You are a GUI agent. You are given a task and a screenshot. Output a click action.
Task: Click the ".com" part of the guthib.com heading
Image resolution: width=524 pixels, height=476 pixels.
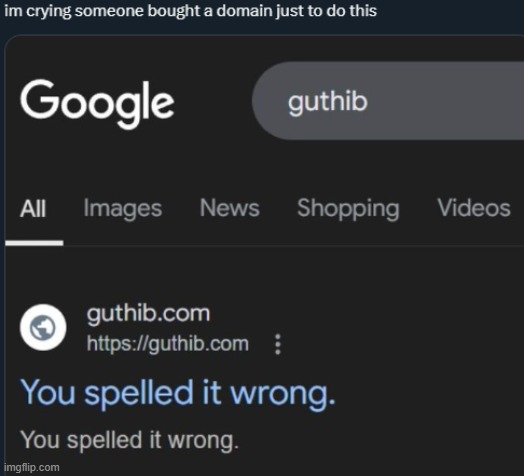(188, 314)
